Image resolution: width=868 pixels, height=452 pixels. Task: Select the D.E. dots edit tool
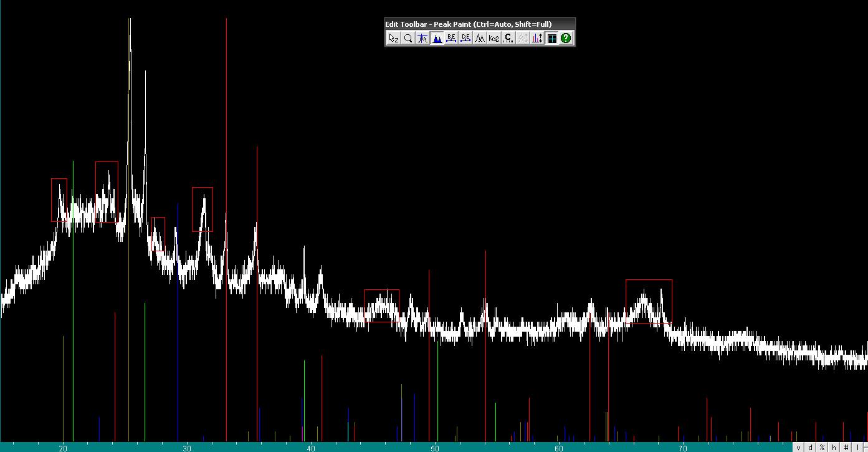click(x=465, y=38)
